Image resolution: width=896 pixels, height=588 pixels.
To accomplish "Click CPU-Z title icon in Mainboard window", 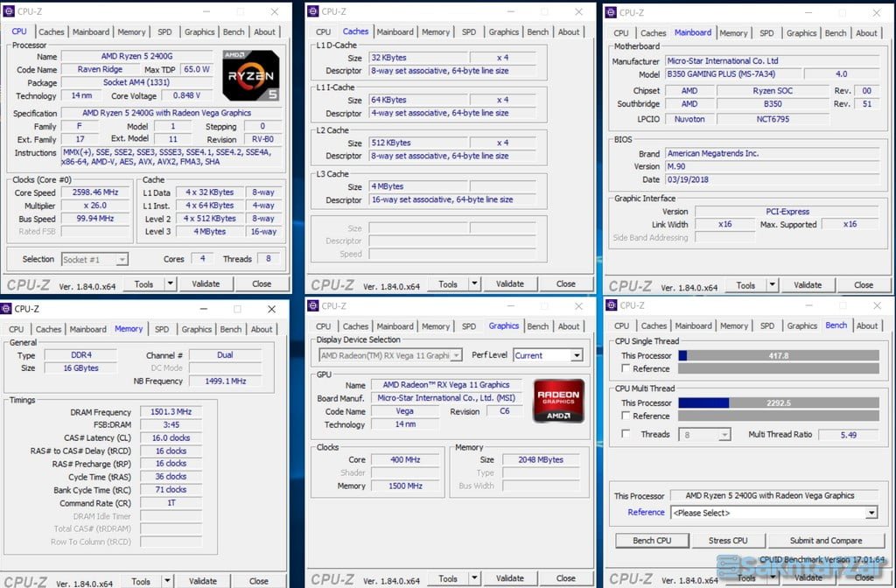I will tap(610, 12).
